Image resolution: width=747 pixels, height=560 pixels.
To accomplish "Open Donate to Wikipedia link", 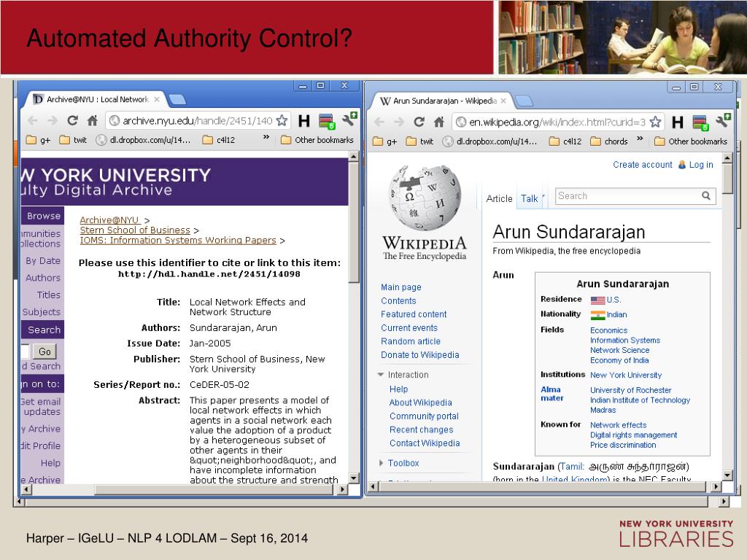I will pos(420,355).
